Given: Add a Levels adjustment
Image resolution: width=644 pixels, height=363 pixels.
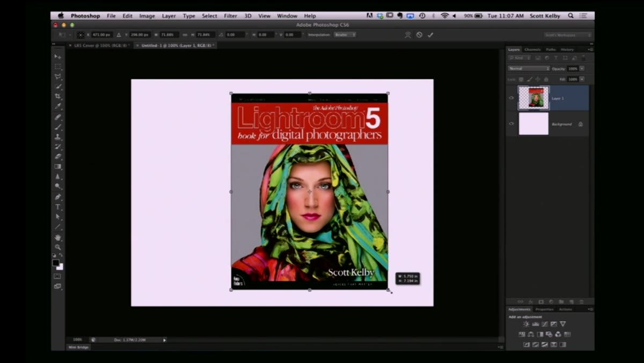Looking at the screenshot, I should tap(536, 324).
